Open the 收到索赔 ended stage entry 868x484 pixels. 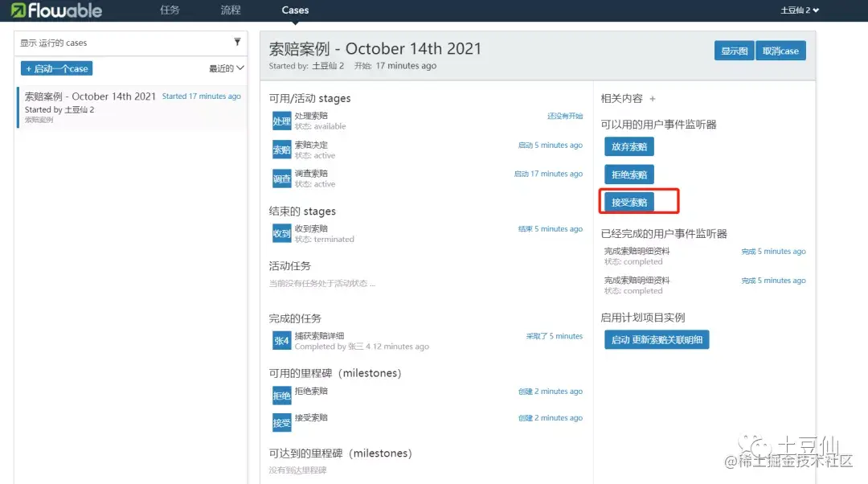click(x=428, y=233)
